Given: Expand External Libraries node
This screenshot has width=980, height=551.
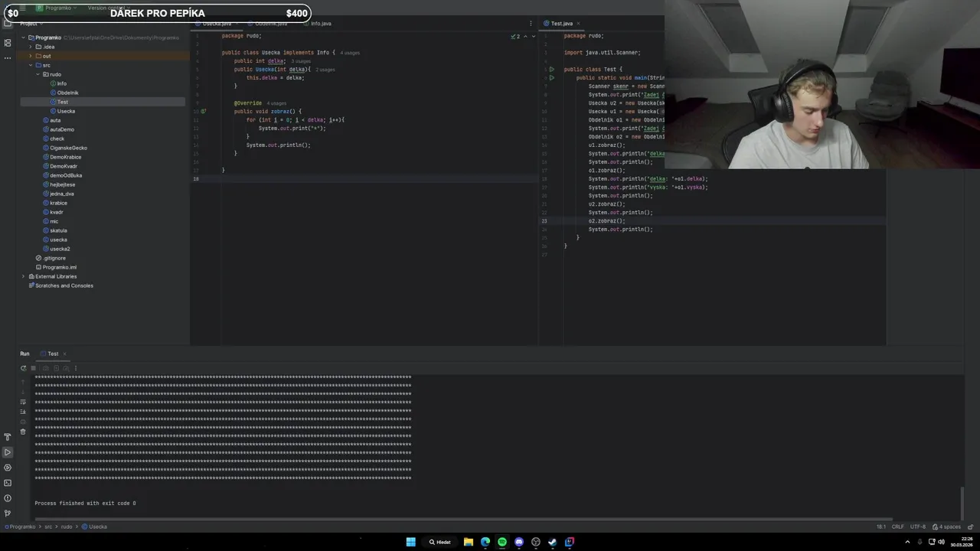Looking at the screenshot, I should click(24, 276).
